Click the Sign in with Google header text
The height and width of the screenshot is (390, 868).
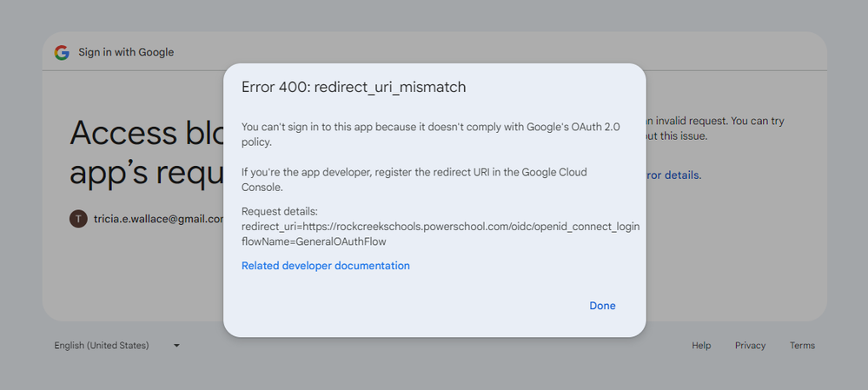[126, 52]
